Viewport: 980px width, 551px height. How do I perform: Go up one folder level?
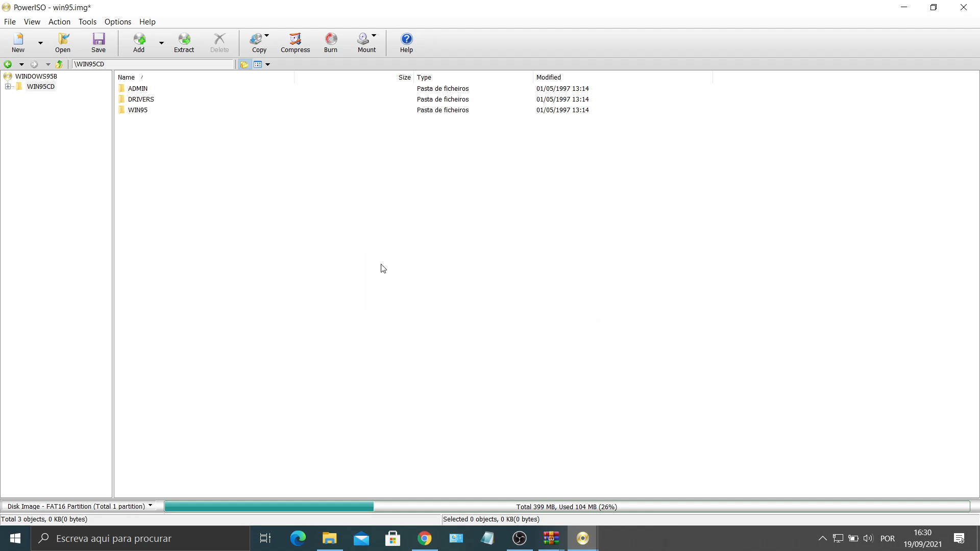coord(59,64)
